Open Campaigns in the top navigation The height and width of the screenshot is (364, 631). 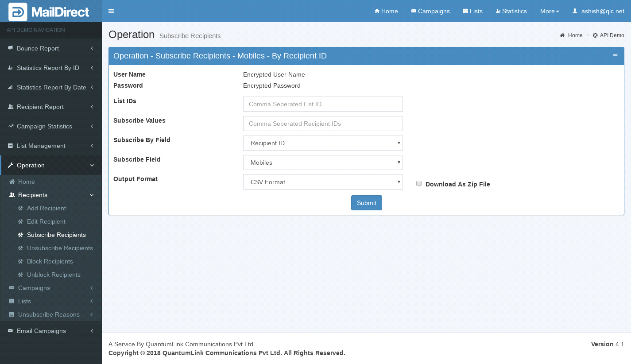pos(430,11)
